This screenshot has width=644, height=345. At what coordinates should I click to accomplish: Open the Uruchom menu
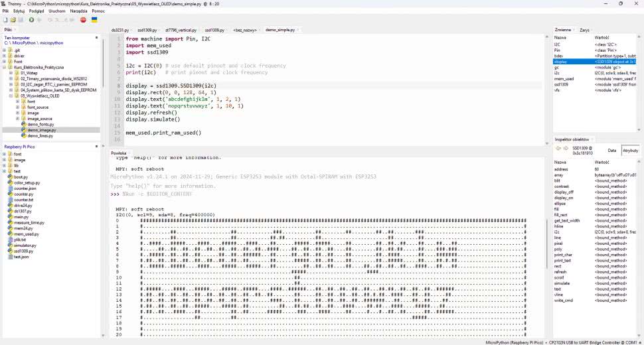coord(57,11)
